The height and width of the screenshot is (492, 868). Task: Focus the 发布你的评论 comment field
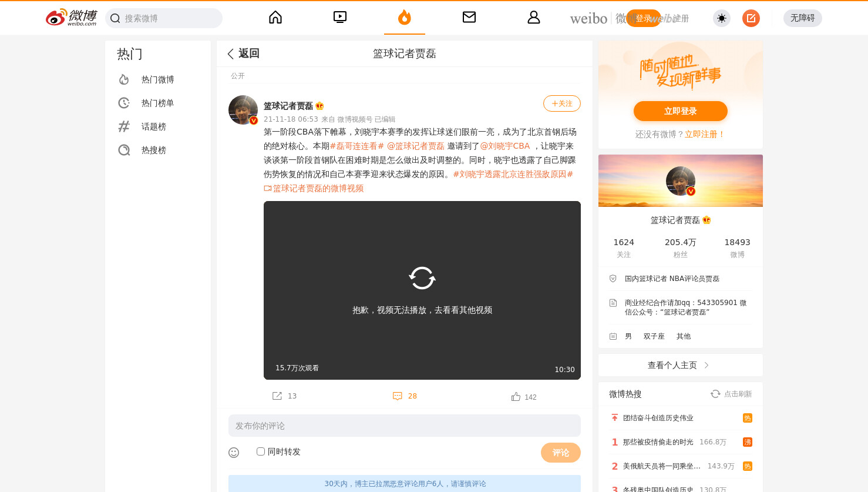tap(405, 426)
